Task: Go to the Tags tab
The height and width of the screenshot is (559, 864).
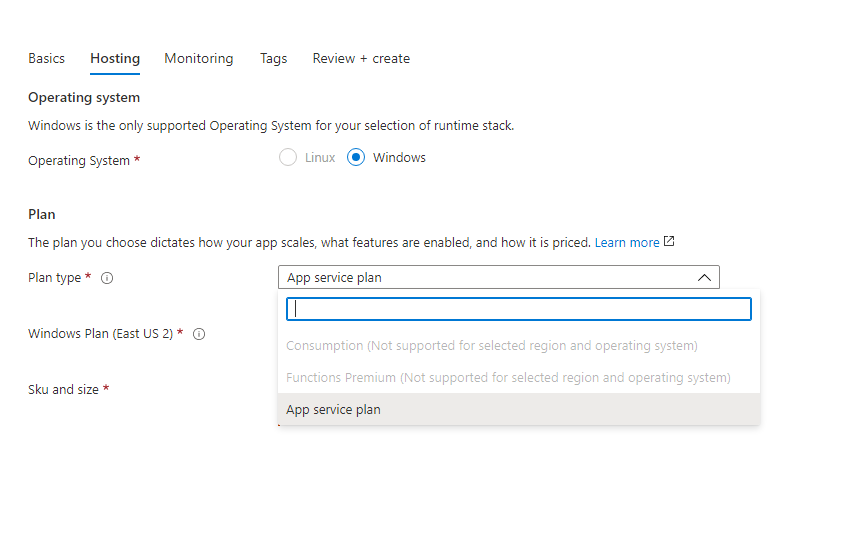Action: [273, 59]
